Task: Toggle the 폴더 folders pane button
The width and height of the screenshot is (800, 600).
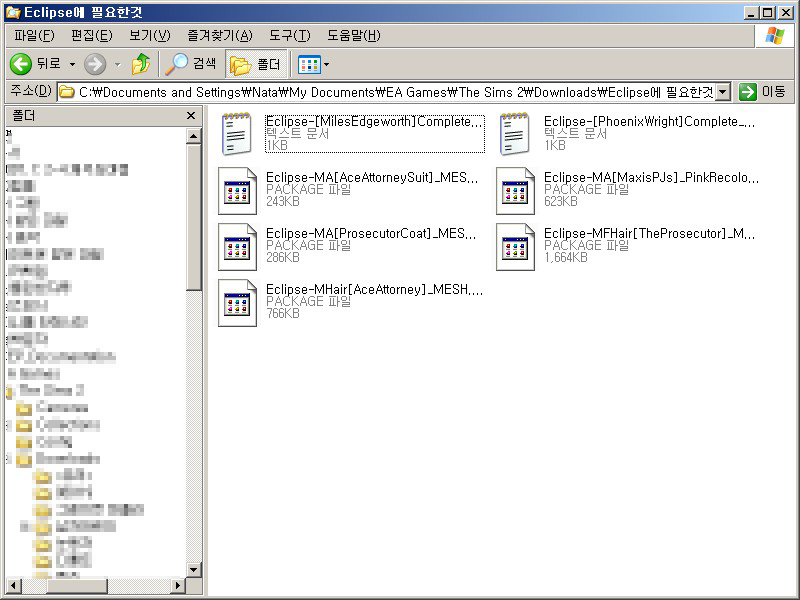Action: coord(256,64)
